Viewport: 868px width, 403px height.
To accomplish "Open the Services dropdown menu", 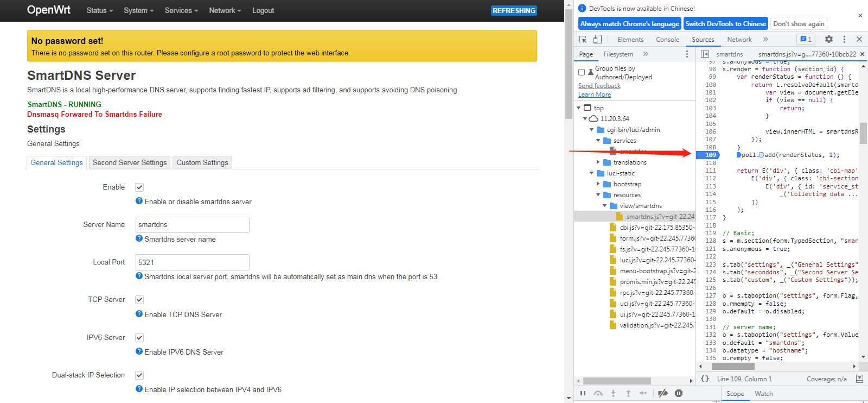I will [x=181, y=10].
